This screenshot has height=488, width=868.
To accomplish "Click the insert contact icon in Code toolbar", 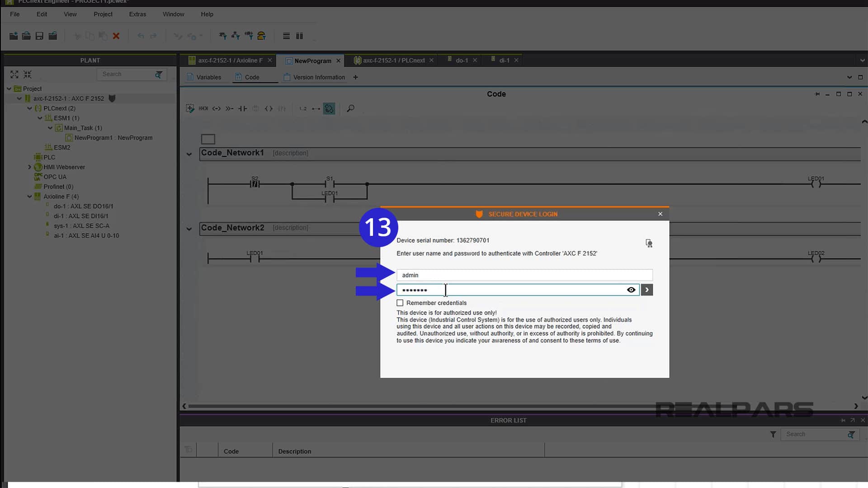I will coord(242,108).
